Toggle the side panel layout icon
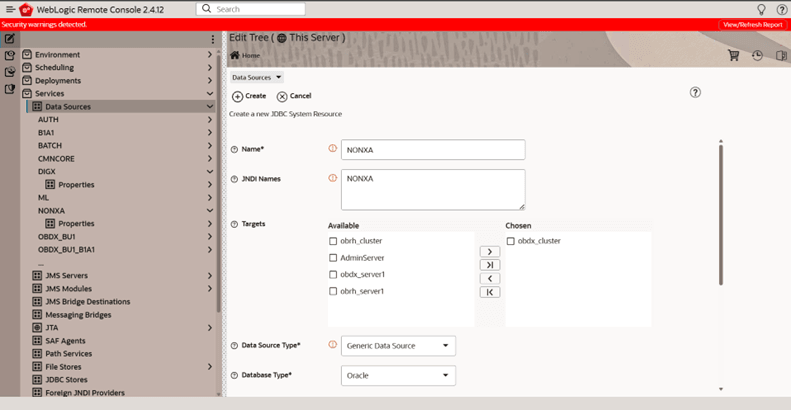This screenshot has height=410, width=791. click(x=781, y=55)
